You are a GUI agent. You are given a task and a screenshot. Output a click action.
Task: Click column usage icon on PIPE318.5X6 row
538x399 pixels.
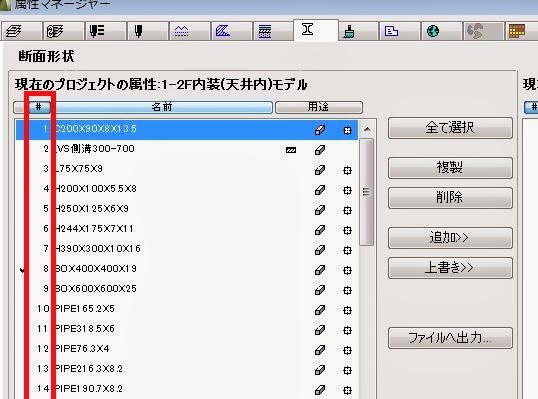coord(347,330)
